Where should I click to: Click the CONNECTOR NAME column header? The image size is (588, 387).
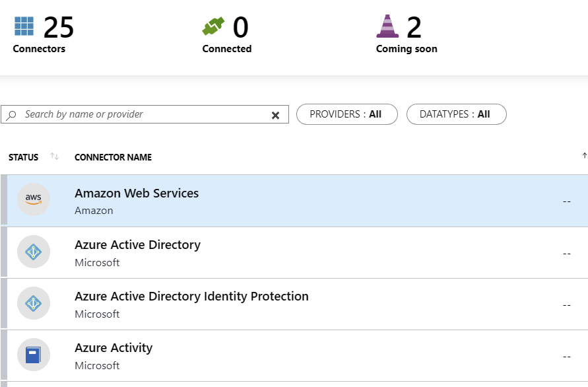pos(114,157)
